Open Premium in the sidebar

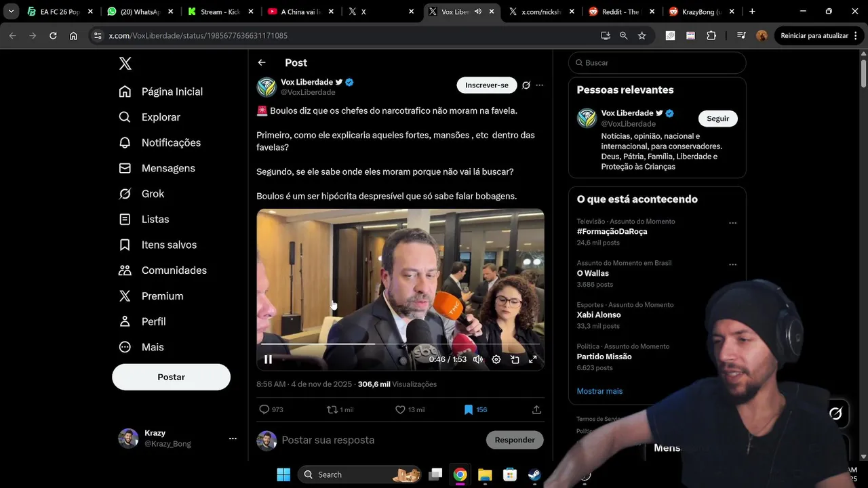coord(151,296)
